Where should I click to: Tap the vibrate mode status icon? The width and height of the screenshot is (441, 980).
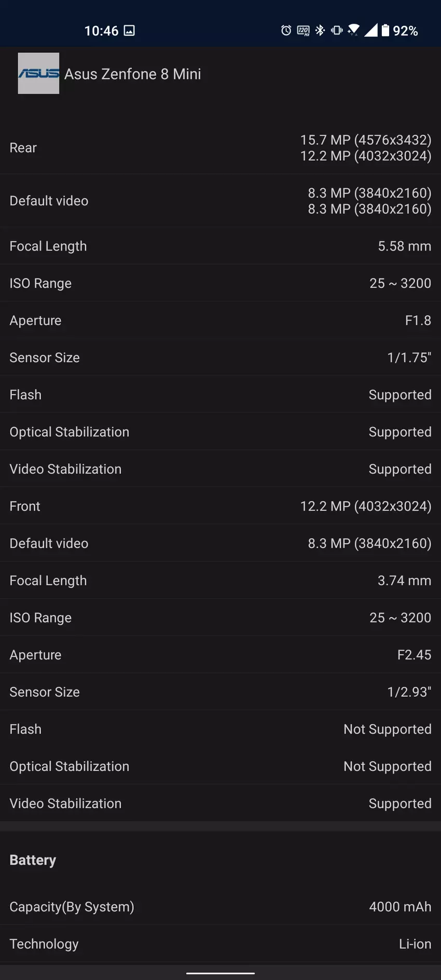click(x=337, y=31)
